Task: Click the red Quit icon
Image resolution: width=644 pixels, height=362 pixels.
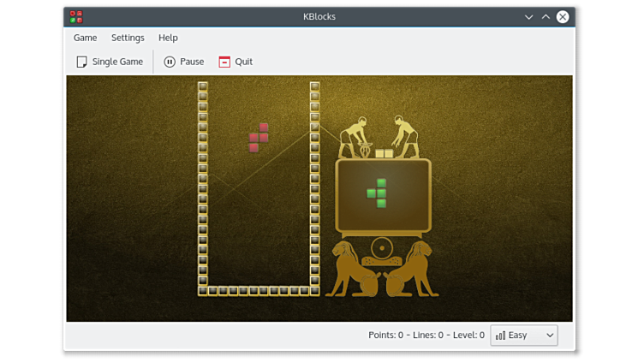Action: 224,62
